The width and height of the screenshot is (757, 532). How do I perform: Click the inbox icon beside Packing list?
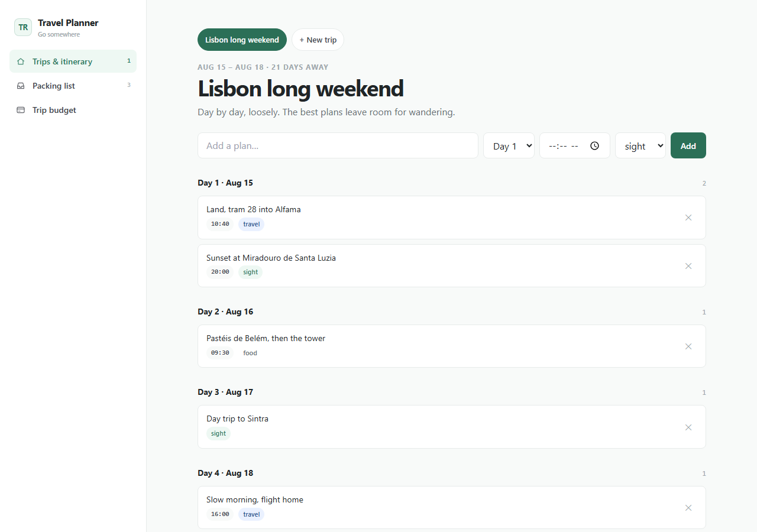[x=21, y=86]
